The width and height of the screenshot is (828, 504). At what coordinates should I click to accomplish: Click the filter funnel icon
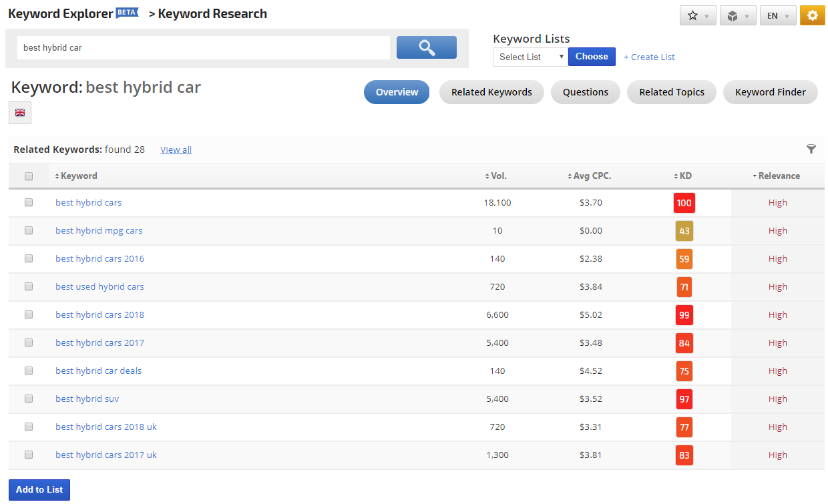click(x=811, y=149)
